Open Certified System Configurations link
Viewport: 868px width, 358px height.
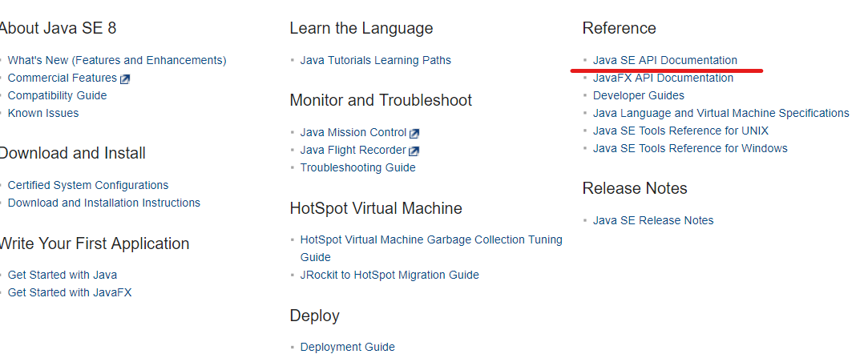pos(88,185)
